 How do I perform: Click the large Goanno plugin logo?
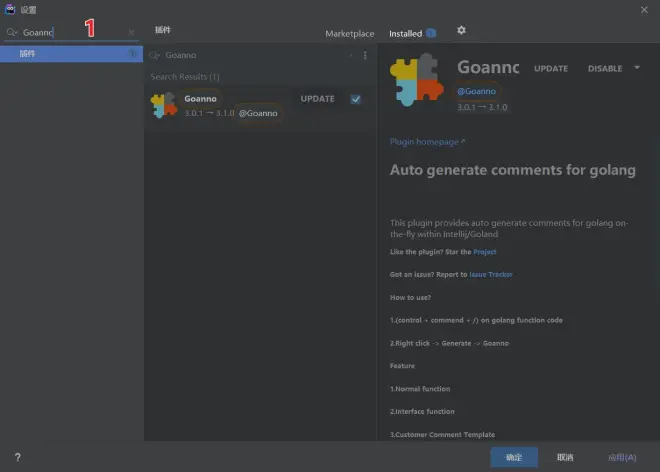coord(417,80)
